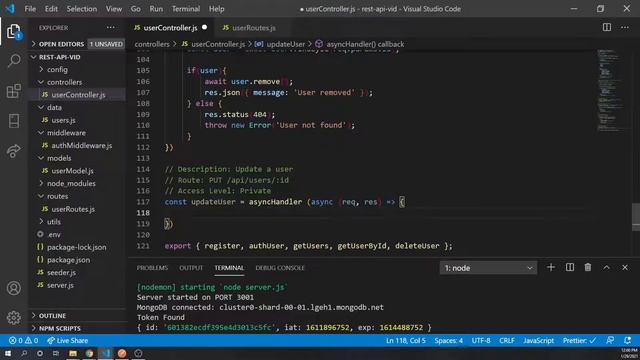Open the Help menu

217,9
